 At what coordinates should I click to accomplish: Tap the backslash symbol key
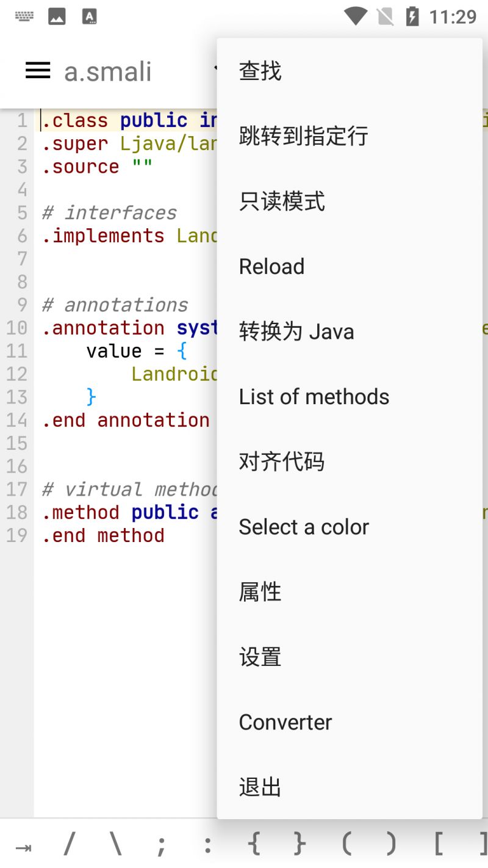(116, 845)
